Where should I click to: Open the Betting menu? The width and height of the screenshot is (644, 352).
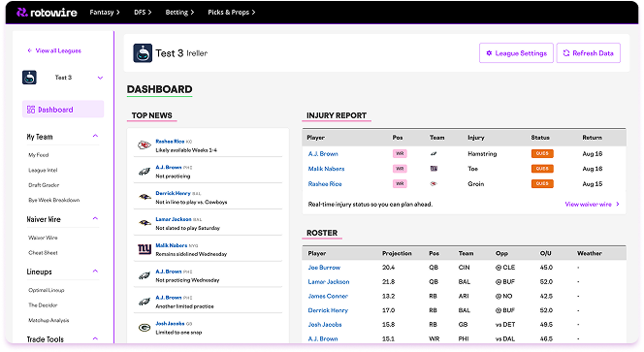tap(179, 13)
